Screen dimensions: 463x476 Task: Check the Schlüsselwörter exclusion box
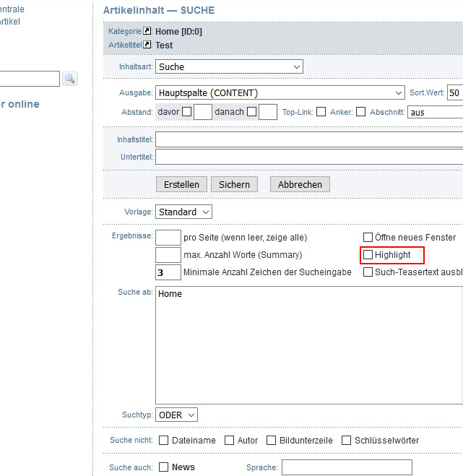click(x=346, y=440)
